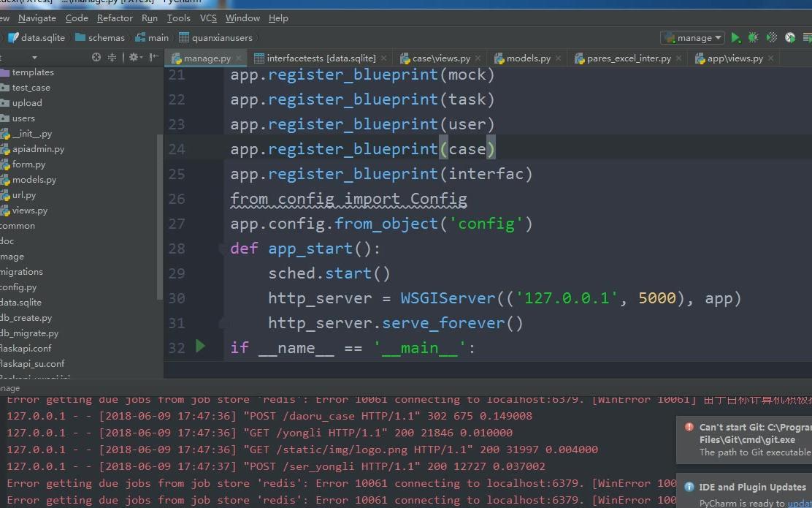Run the manage configuration with green Run icon
Screen dimensions: 812x508
735,37
